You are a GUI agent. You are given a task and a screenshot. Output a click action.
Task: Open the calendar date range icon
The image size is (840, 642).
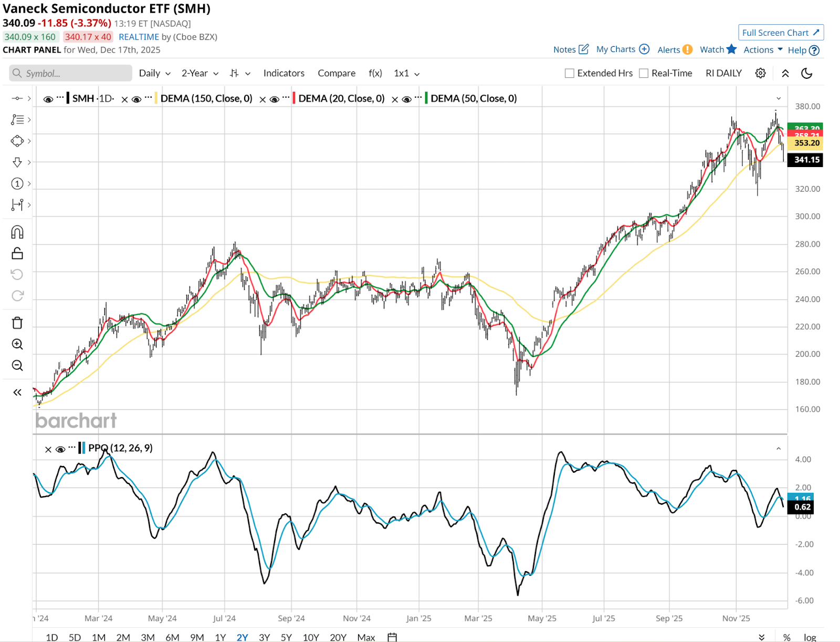(x=392, y=637)
